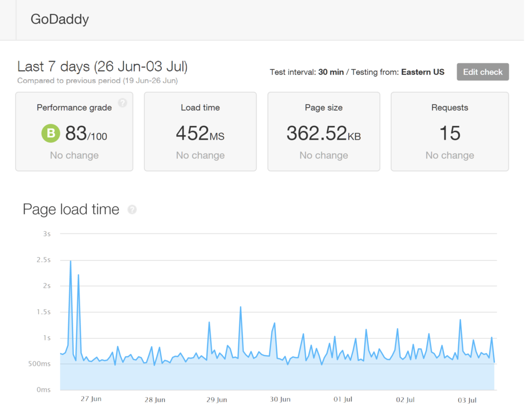Open the Performance grade help icon
The image size is (526, 420).
[122, 103]
